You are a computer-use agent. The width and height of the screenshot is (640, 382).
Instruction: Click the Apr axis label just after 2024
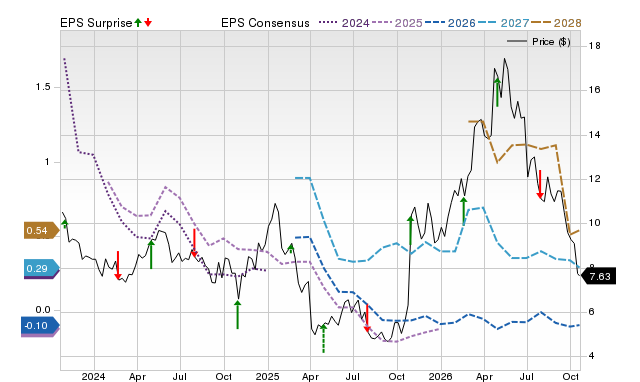pos(137,376)
